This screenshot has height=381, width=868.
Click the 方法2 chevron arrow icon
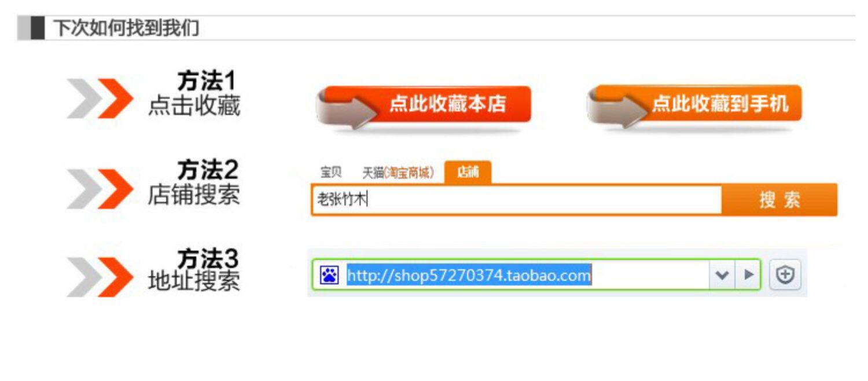click(100, 189)
